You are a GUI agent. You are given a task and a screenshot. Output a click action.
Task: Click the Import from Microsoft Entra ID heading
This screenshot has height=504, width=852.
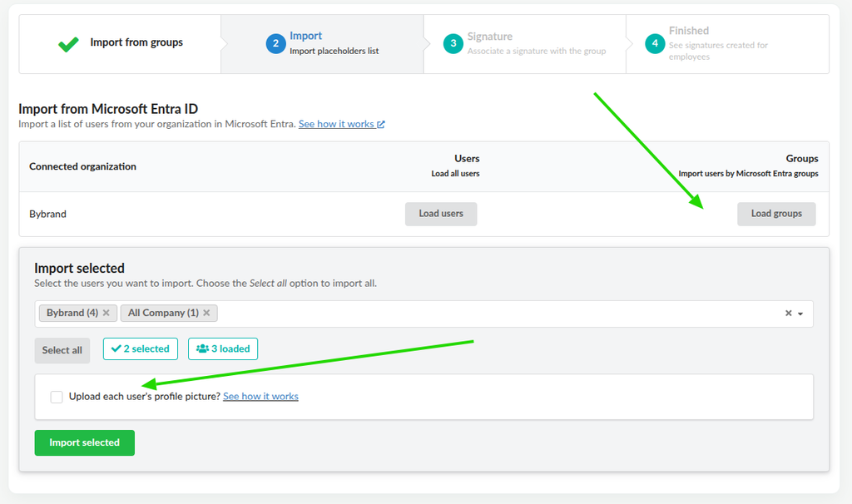pyautogui.click(x=108, y=109)
